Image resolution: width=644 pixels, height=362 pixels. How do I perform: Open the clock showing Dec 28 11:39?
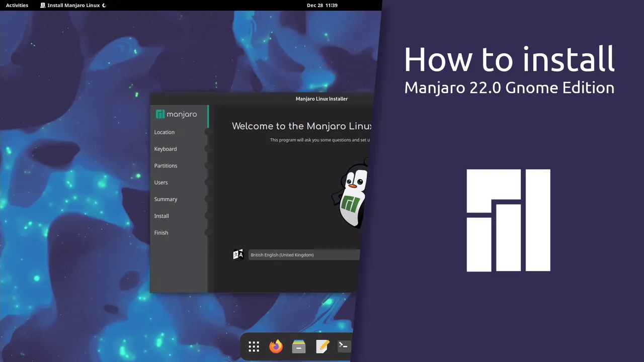tap(322, 6)
